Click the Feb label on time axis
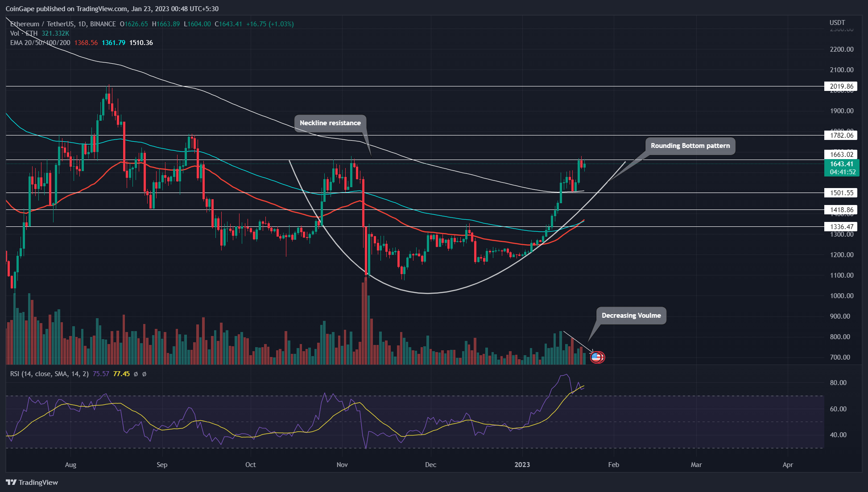The image size is (868, 492). pyautogui.click(x=614, y=465)
